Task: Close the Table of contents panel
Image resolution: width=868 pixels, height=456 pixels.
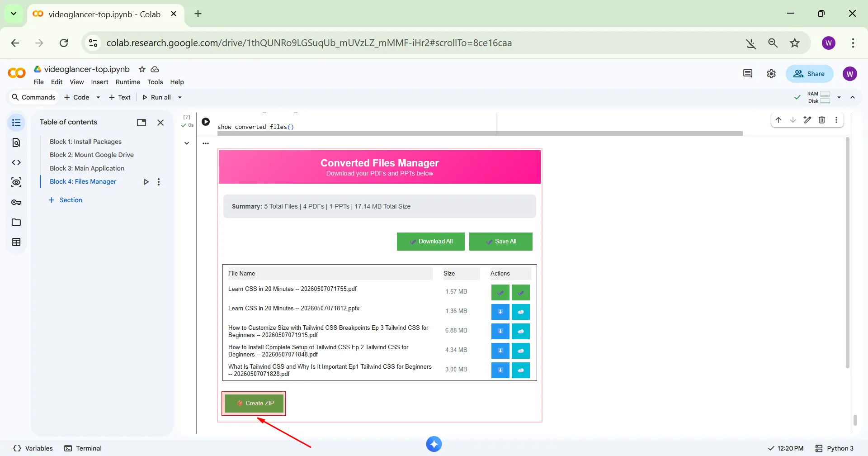Action: 160,123
